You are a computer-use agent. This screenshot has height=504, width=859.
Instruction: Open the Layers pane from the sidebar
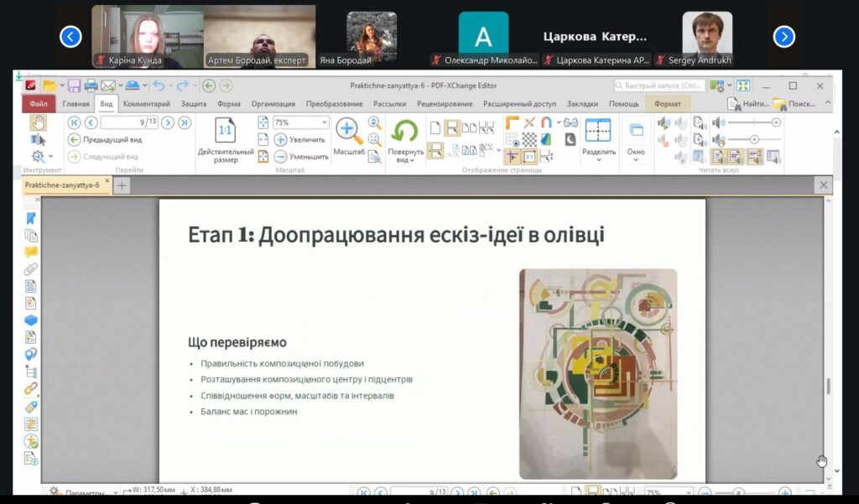(x=31, y=320)
